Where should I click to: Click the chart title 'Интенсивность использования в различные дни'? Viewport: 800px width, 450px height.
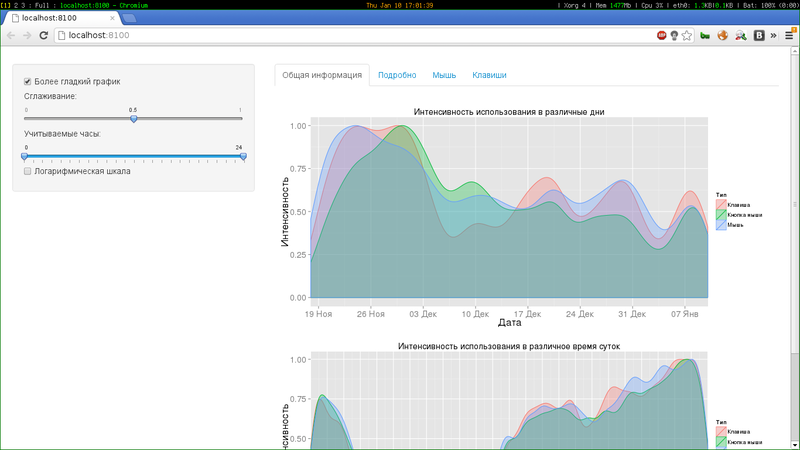pos(509,112)
